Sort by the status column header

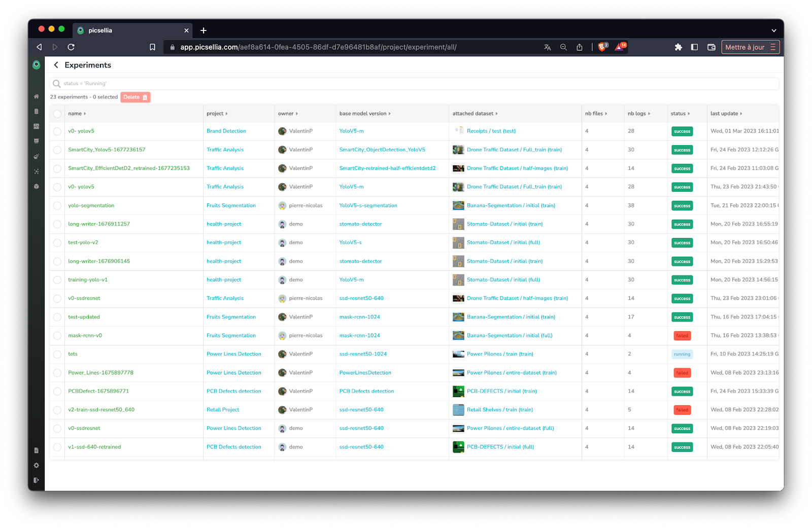click(681, 114)
